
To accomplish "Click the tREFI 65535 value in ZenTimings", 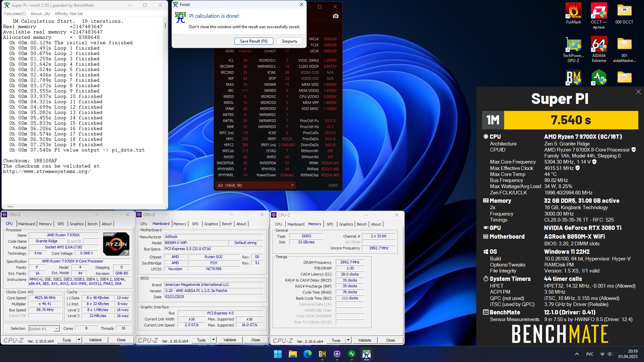I will point(287,139).
